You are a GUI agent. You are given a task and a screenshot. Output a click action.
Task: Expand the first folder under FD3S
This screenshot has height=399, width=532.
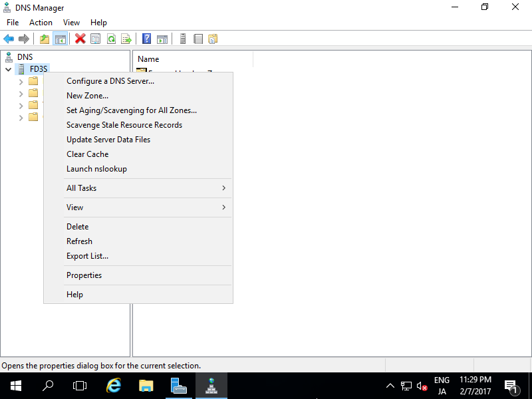[20, 81]
